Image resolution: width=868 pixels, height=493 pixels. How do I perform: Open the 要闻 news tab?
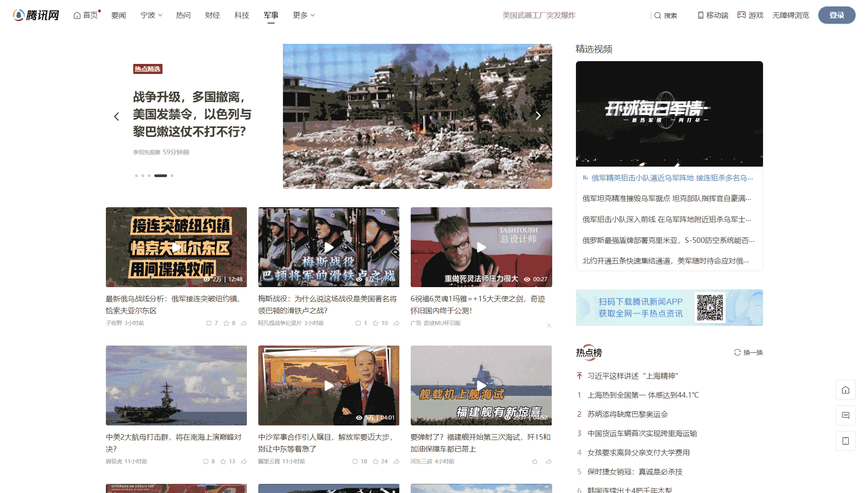(119, 15)
